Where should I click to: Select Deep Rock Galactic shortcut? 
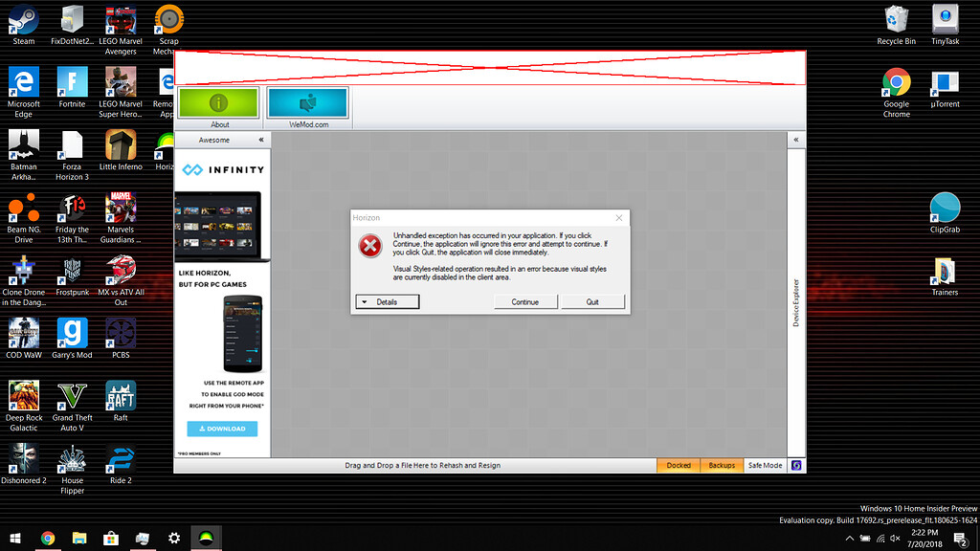coord(24,406)
